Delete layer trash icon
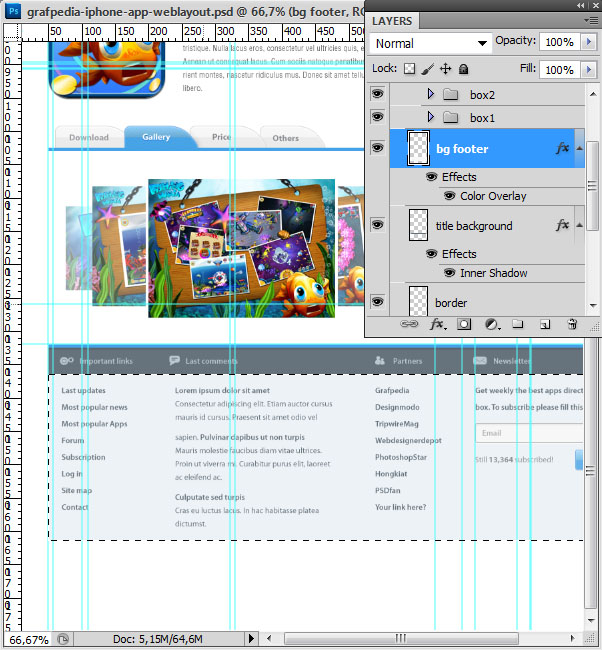 click(x=572, y=324)
